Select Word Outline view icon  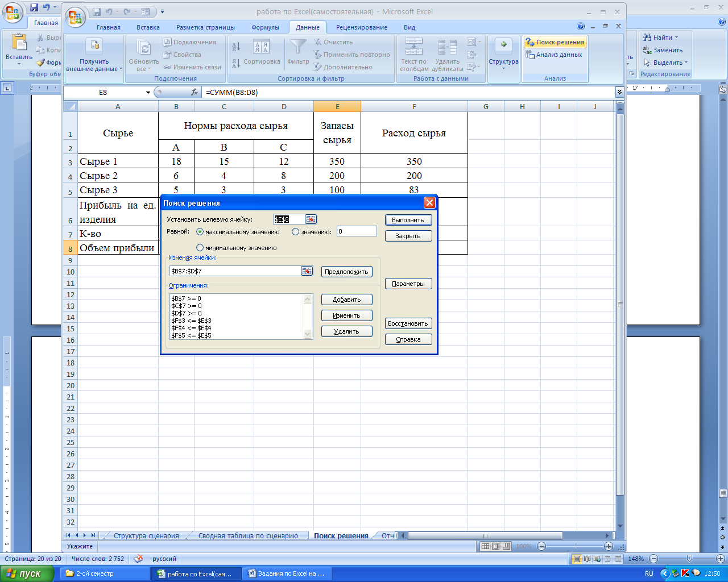click(607, 559)
